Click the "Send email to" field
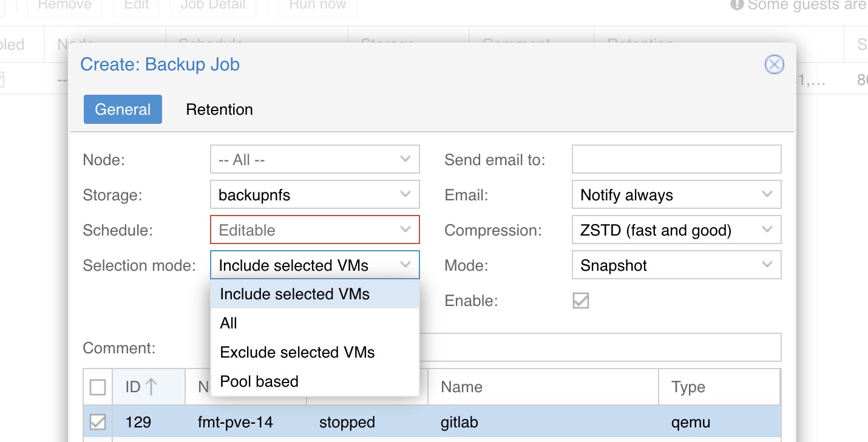868x442 pixels. point(676,160)
